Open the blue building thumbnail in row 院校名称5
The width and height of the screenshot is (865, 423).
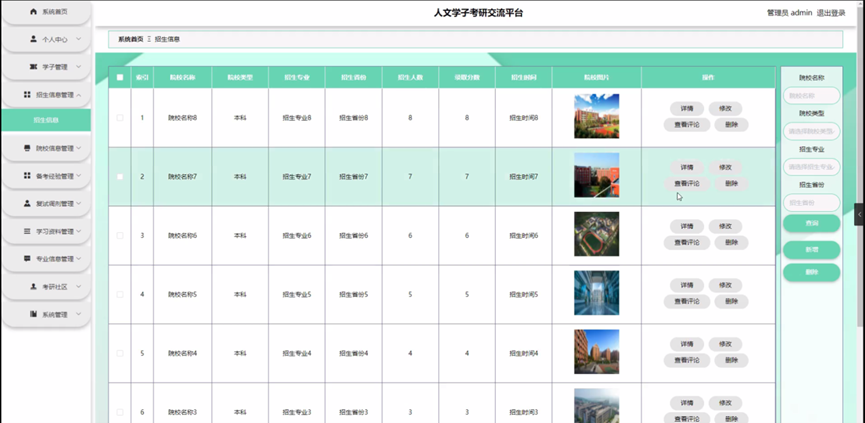click(x=596, y=293)
